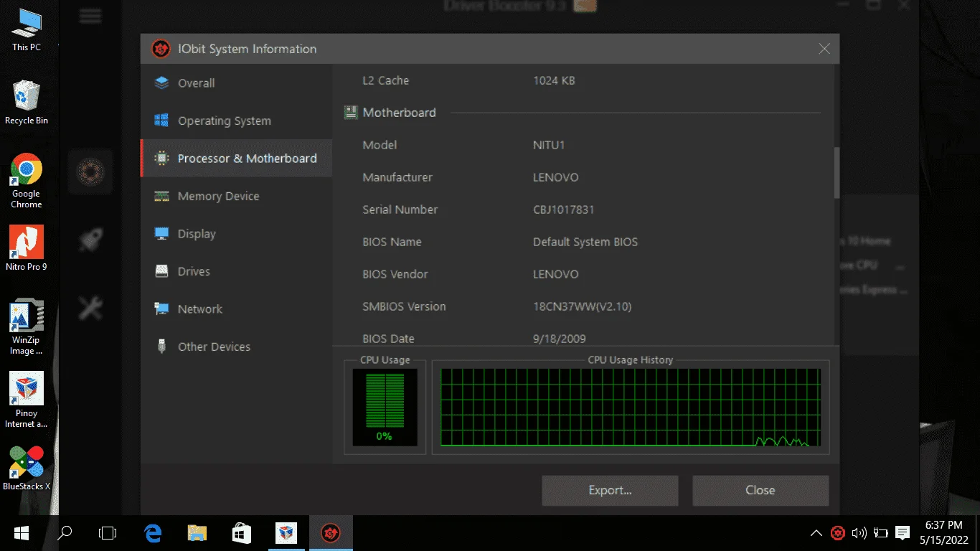Screen dimensions: 980x551
Task: Select the model value NITU1
Action: 549,145
